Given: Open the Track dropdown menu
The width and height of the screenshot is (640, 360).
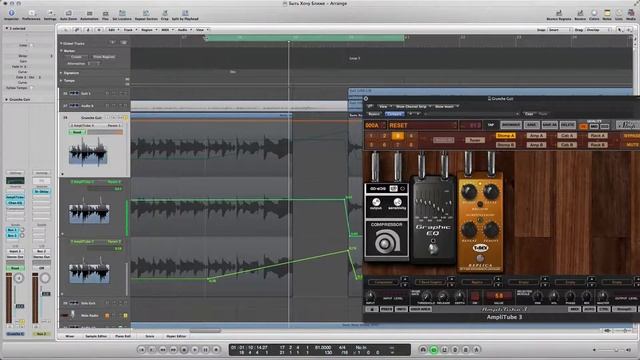Looking at the screenshot, I should click(x=129, y=30).
